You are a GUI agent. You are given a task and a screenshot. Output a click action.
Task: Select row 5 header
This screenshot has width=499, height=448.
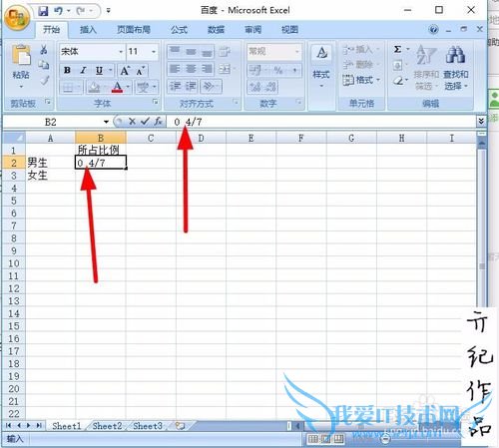pos(14,201)
